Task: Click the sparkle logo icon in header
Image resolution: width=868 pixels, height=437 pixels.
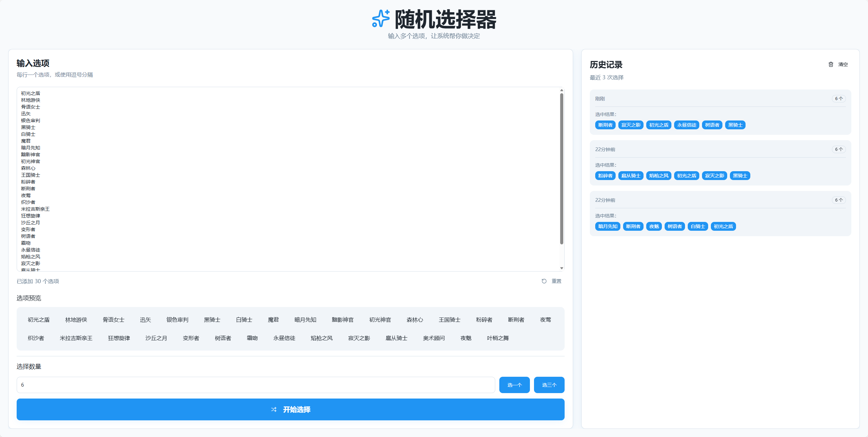Action: click(381, 19)
